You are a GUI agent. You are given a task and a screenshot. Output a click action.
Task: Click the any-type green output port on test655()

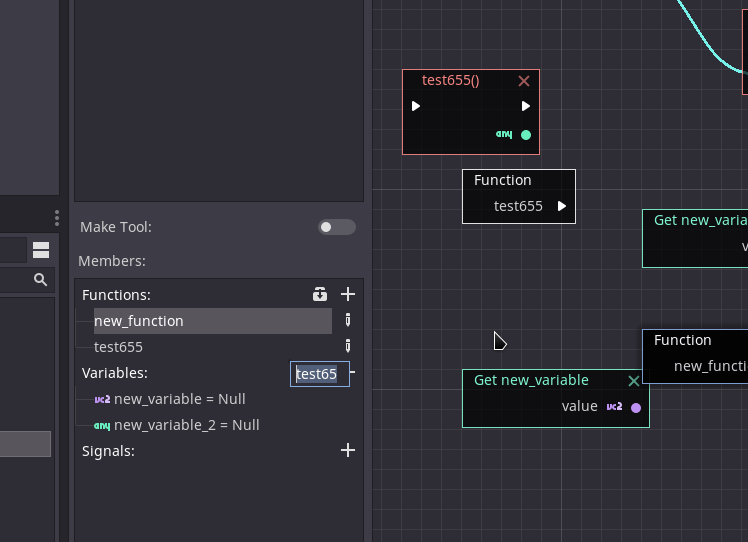pyautogui.click(x=526, y=135)
